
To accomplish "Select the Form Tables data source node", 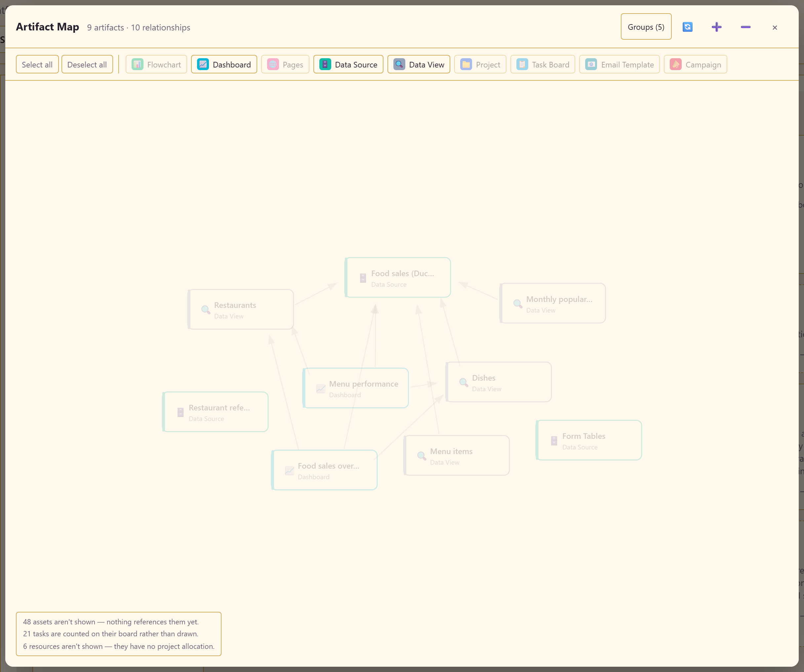I will (588, 440).
